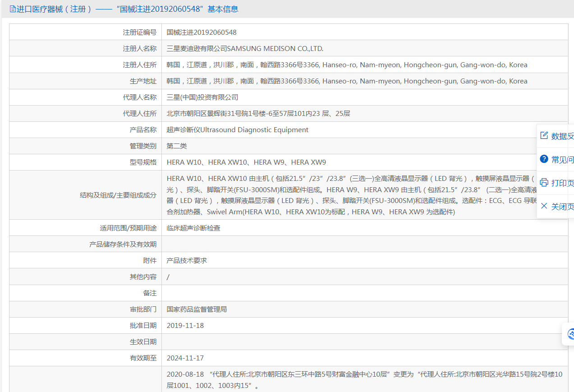Click 产品名称 label cell

(x=86, y=130)
